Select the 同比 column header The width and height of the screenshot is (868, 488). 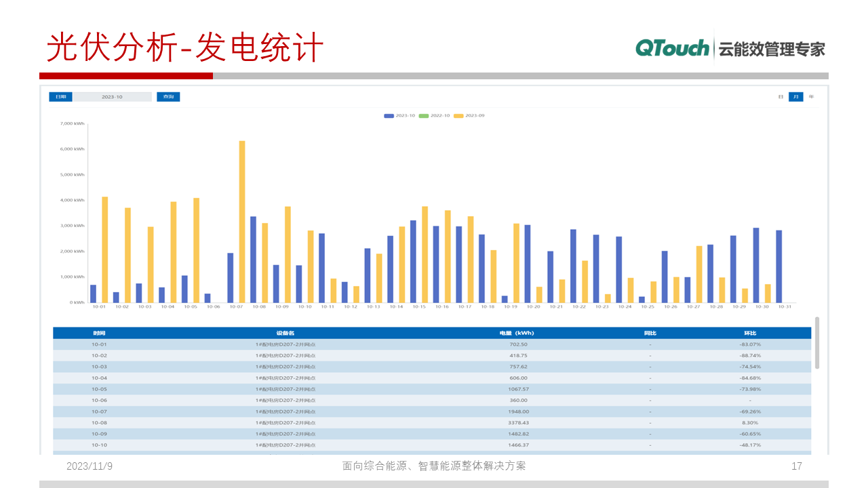click(x=650, y=333)
